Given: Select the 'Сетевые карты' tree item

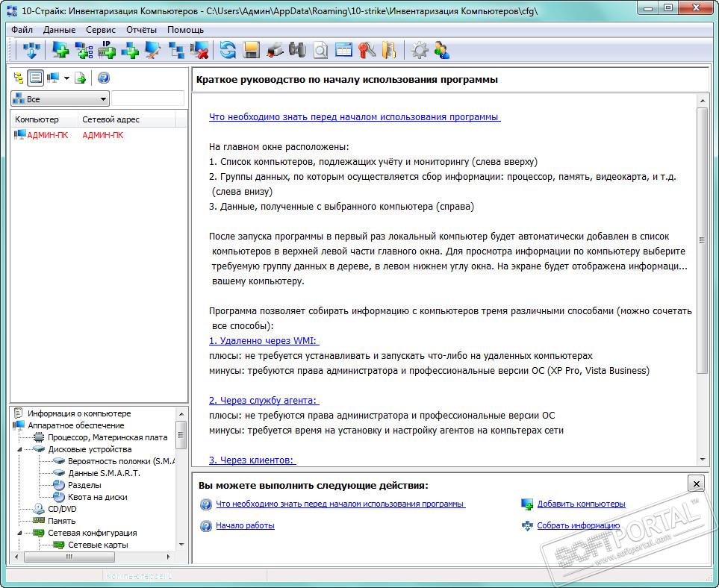Looking at the screenshot, I should click(x=98, y=545).
